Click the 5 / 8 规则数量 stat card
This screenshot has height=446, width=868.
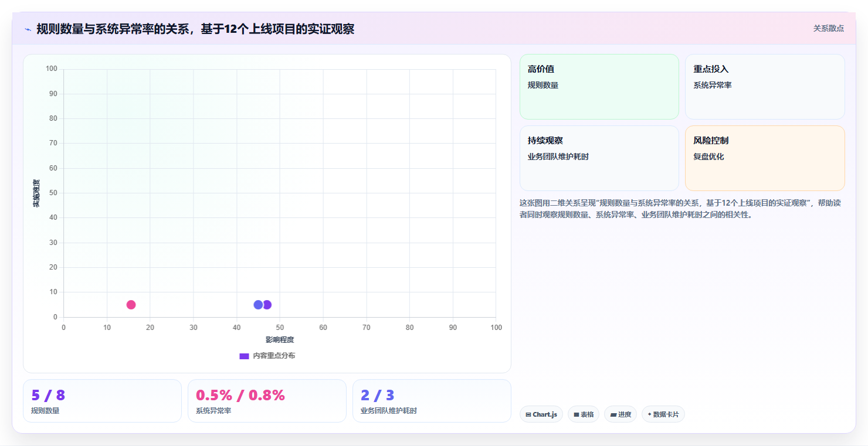pyautogui.click(x=102, y=401)
